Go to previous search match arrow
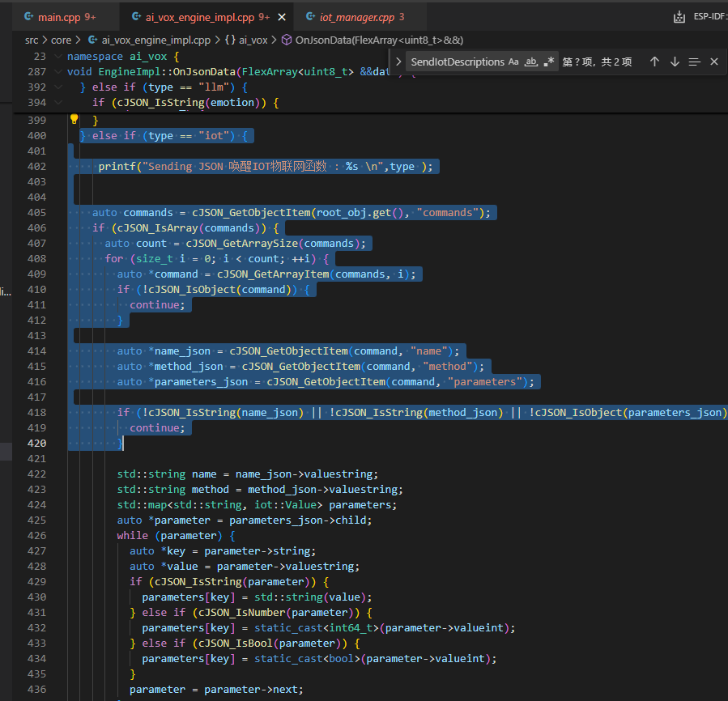 point(654,62)
